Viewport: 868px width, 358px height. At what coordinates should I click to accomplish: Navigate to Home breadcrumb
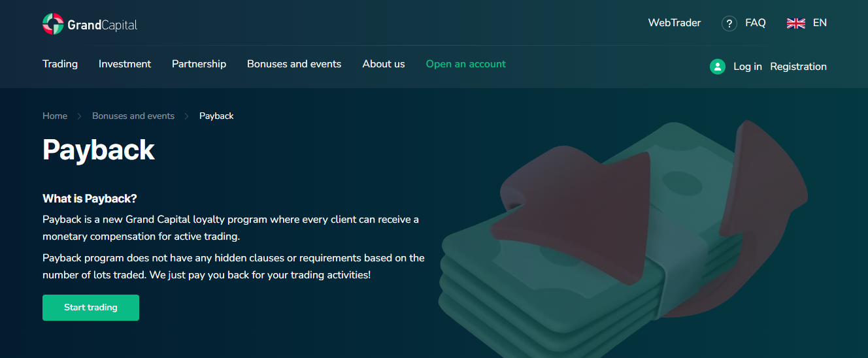(55, 116)
